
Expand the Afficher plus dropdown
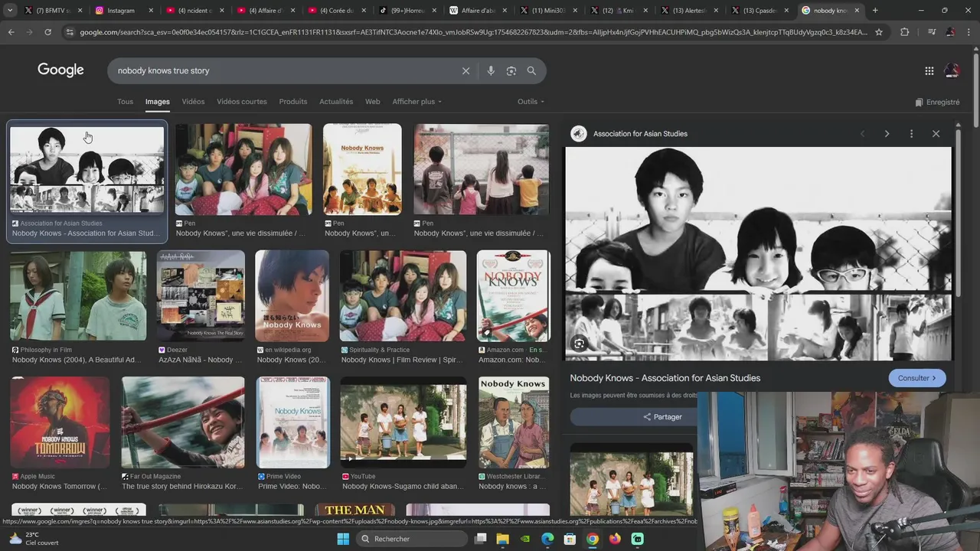click(416, 102)
